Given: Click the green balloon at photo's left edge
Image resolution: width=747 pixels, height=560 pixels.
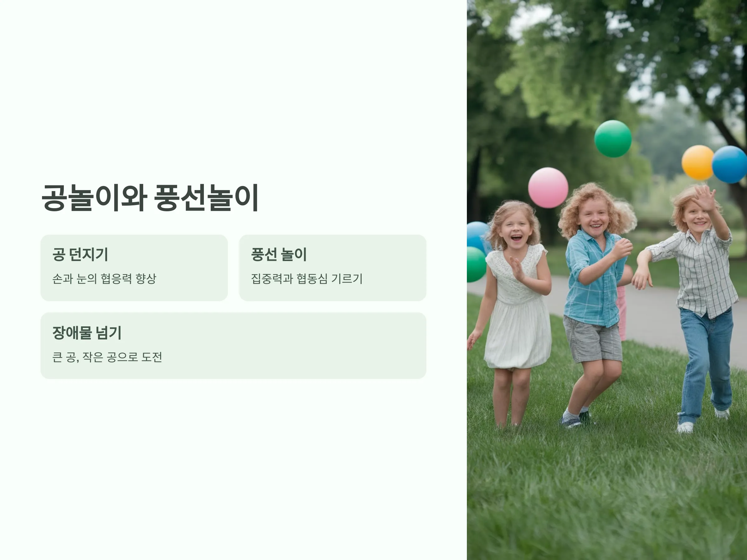Looking at the screenshot, I should pyautogui.click(x=476, y=264).
